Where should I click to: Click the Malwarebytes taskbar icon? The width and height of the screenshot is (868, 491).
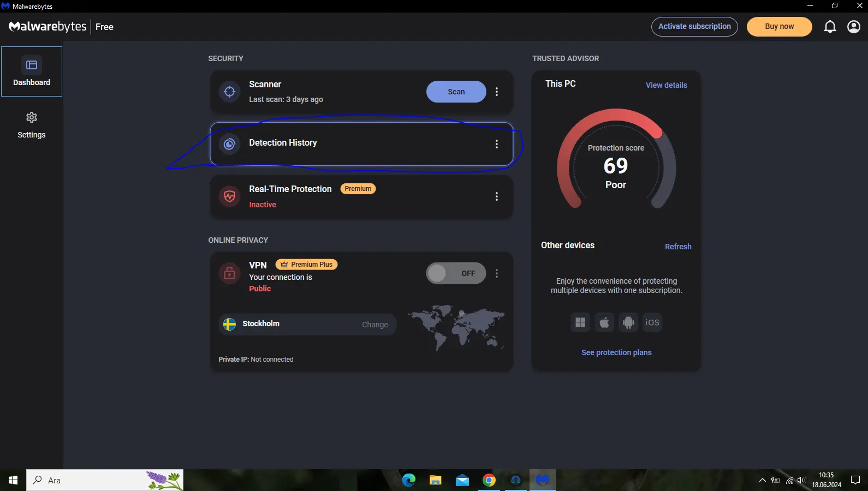pos(543,480)
